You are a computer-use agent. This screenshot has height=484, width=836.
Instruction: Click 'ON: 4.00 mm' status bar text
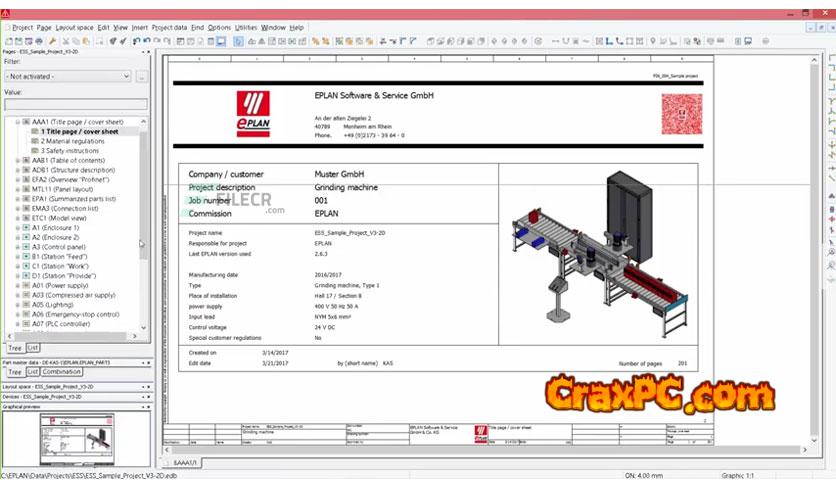[x=644, y=475]
